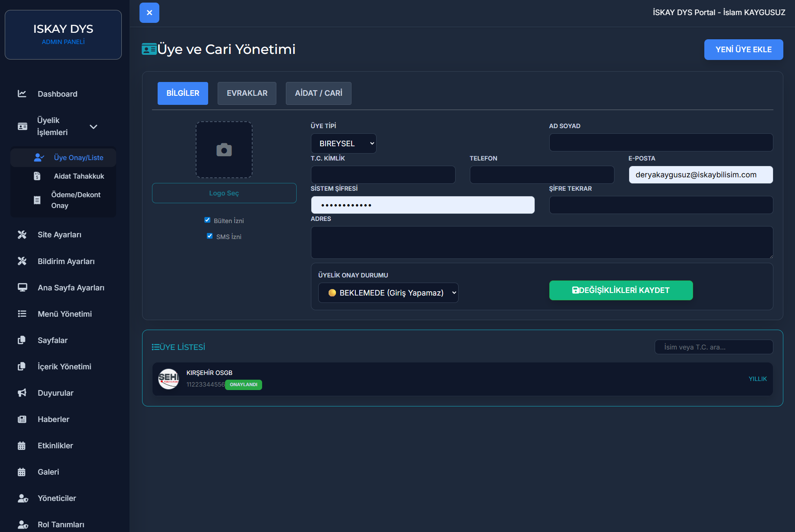Click the camera icon in the logo placeholder
The image size is (795, 532).
coord(224,150)
